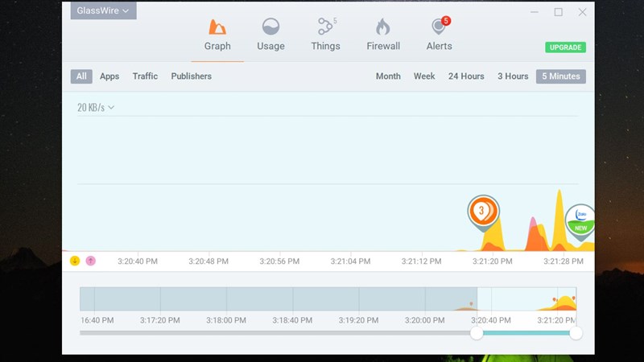The image size is (644, 362).
Task: Open the Things network icon
Action: click(x=326, y=27)
